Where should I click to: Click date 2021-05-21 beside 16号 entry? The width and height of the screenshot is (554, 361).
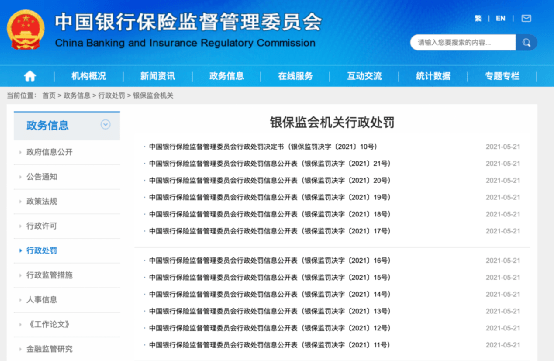(x=502, y=260)
